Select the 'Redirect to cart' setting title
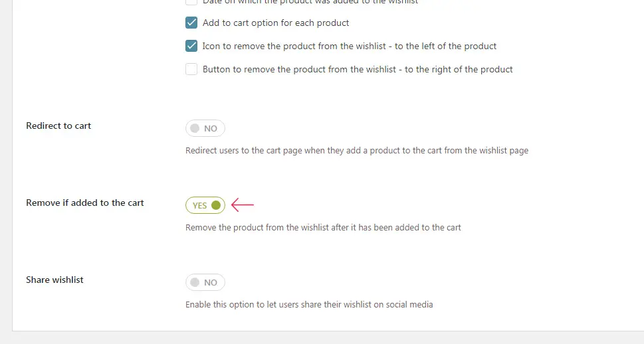The image size is (644, 344). pyautogui.click(x=58, y=126)
